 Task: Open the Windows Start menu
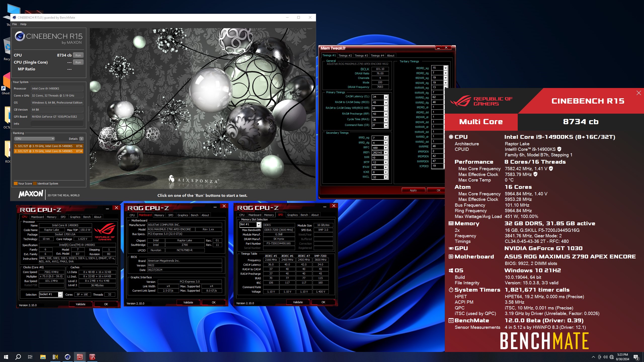click(6, 357)
